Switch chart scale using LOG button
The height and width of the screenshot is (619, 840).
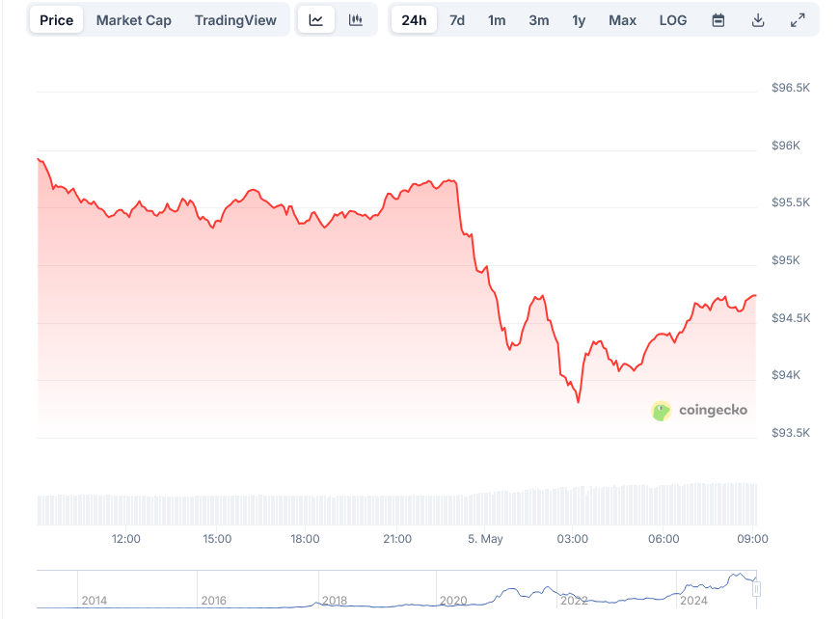[672, 19]
